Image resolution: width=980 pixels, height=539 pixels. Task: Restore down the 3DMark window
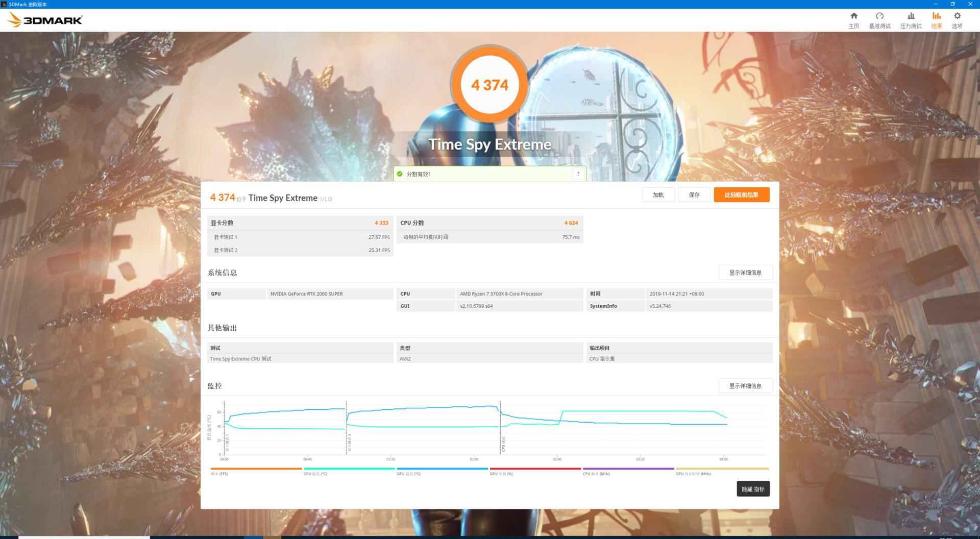coord(952,4)
